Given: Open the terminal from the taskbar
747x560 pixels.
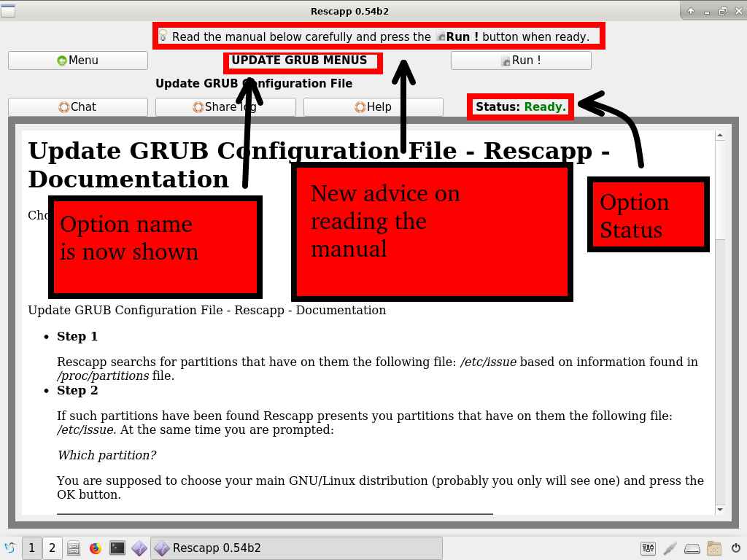Looking at the screenshot, I should coord(117,548).
